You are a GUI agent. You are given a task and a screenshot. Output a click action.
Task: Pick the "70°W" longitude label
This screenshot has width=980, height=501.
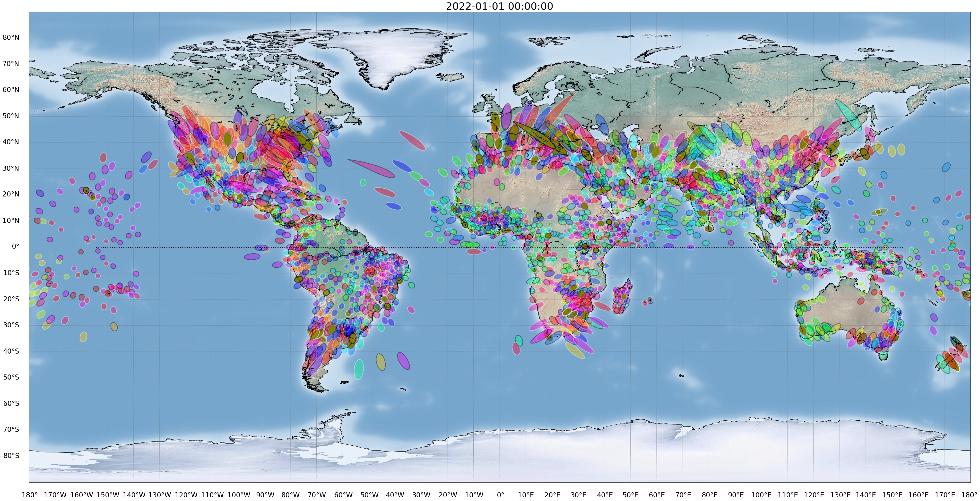click(317, 495)
